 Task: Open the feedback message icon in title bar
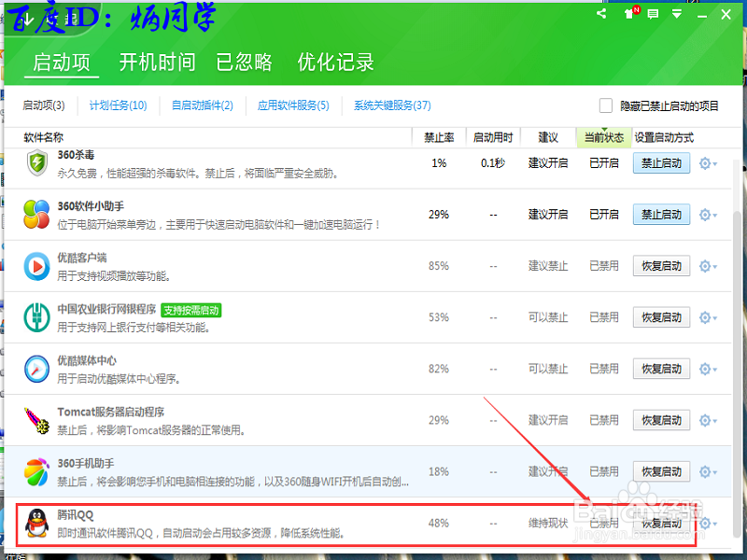[651, 14]
